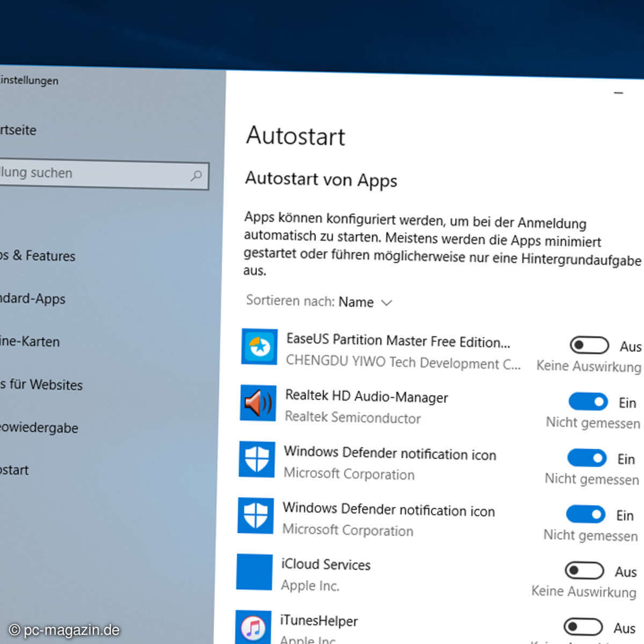Image resolution: width=644 pixels, height=644 pixels.
Task: Go to Apps & Features settings
Action: (x=38, y=256)
